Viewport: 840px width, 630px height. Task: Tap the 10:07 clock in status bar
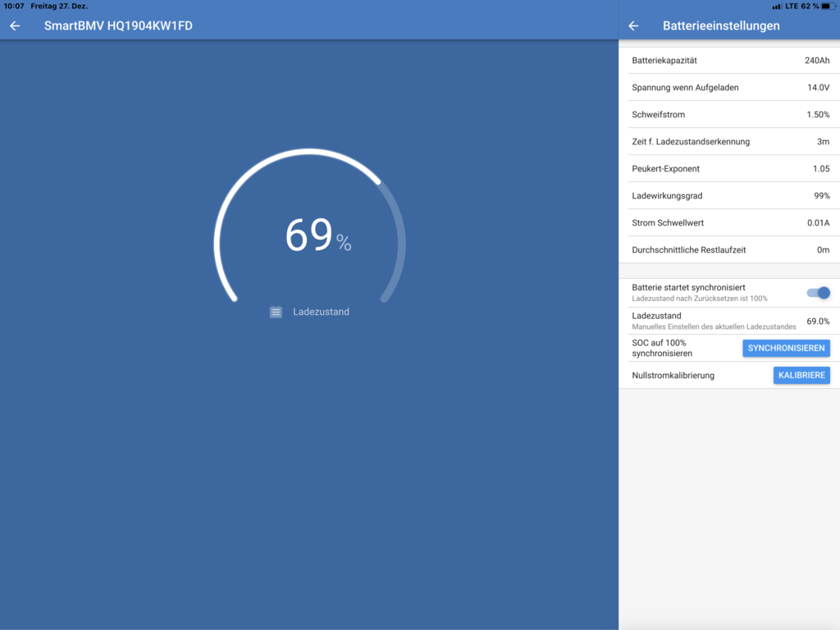14,7
